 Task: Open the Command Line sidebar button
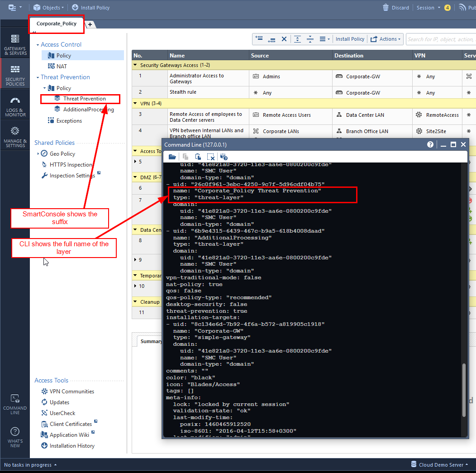(15, 404)
